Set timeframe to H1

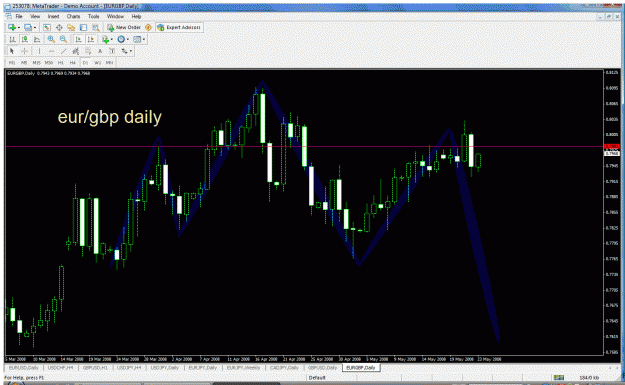61,63
